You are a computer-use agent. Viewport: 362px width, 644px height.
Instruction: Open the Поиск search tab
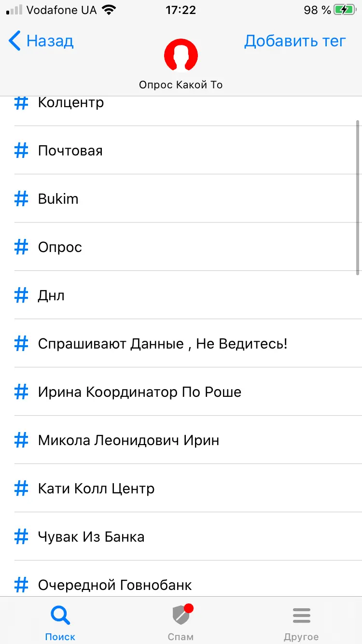(x=60, y=622)
